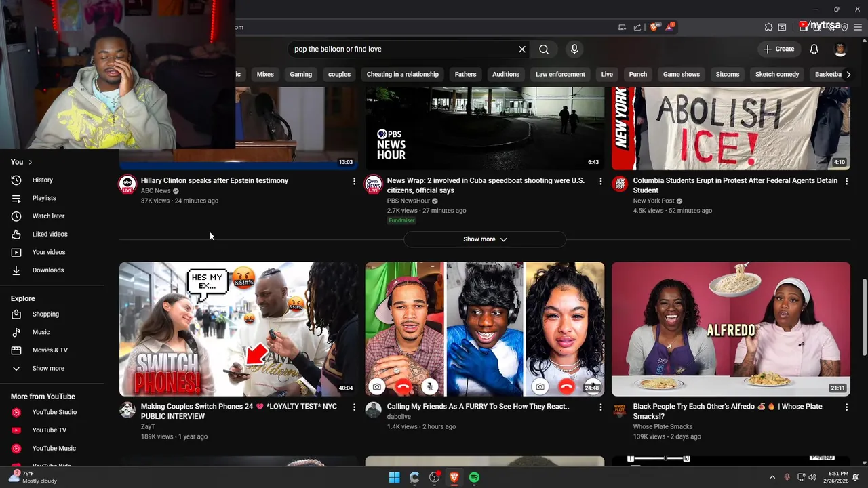Image resolution: width=868 pixels, height=488 pixels.
Task: Select the Mixes filter chip
Action: tap(265, 75)
